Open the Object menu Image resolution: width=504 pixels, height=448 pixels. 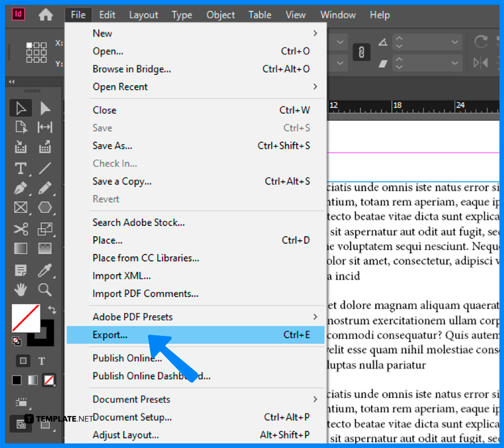[220, 15]
